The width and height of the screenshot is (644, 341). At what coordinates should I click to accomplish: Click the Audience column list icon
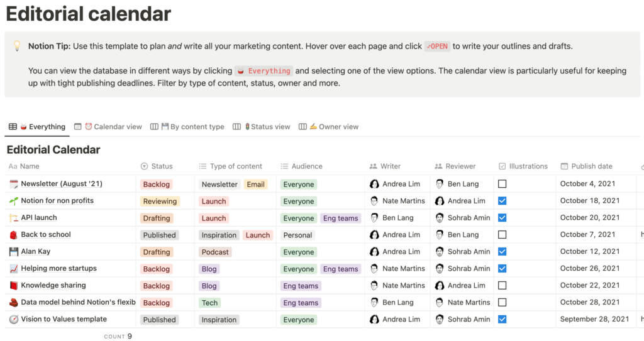point(284,166)
